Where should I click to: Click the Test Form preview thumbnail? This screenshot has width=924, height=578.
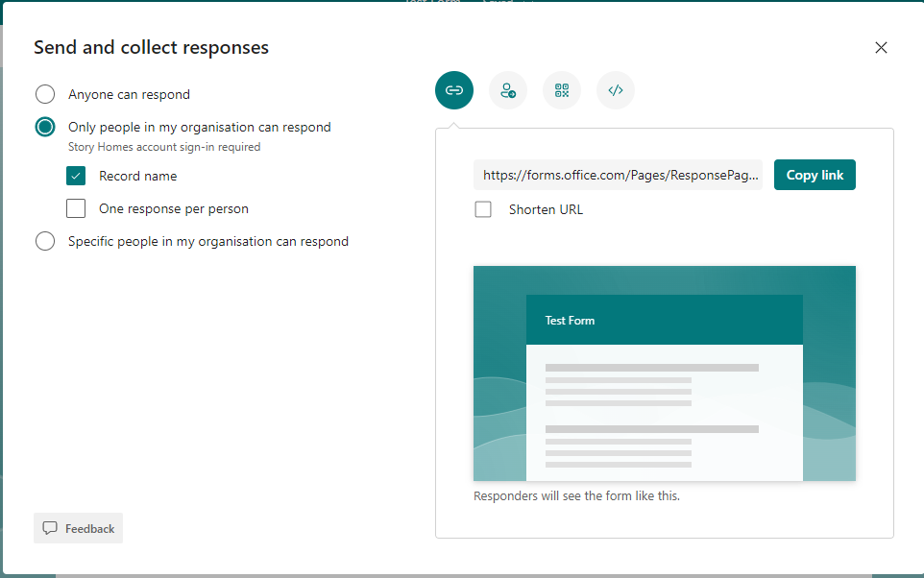pyautogui.click(x=664, y=373)
